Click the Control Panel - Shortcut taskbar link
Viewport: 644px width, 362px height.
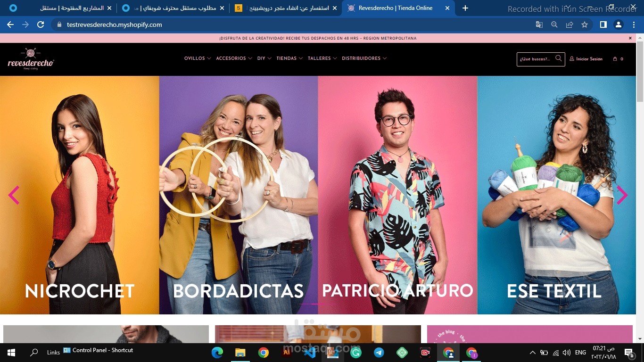[x=98, y=350]
